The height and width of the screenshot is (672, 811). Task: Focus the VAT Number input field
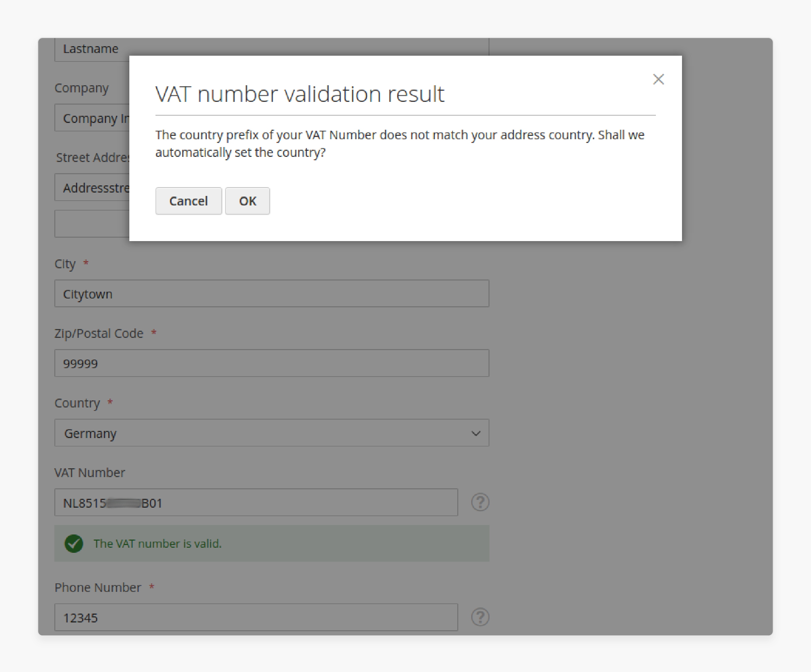pos(256,503)
